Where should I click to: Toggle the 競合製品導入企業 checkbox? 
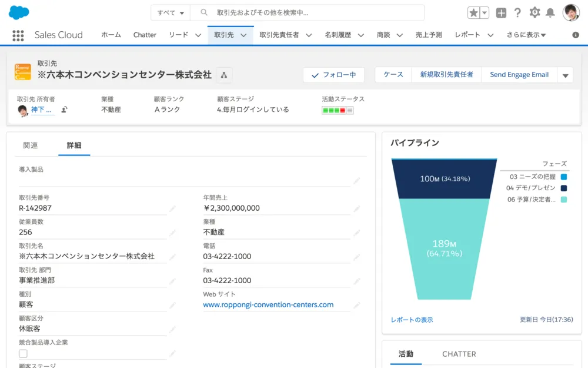coord(23,353)
